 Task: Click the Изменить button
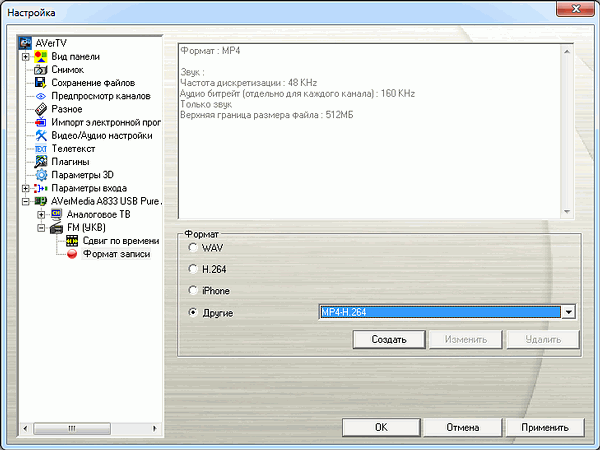pos(466,339)
